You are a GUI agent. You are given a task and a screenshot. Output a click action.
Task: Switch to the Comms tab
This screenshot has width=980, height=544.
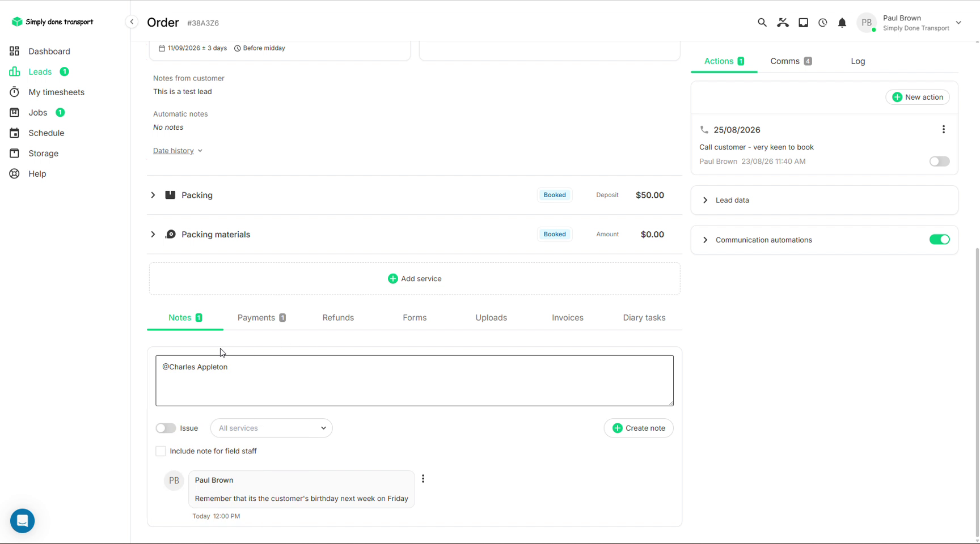[x=791, y=61]
